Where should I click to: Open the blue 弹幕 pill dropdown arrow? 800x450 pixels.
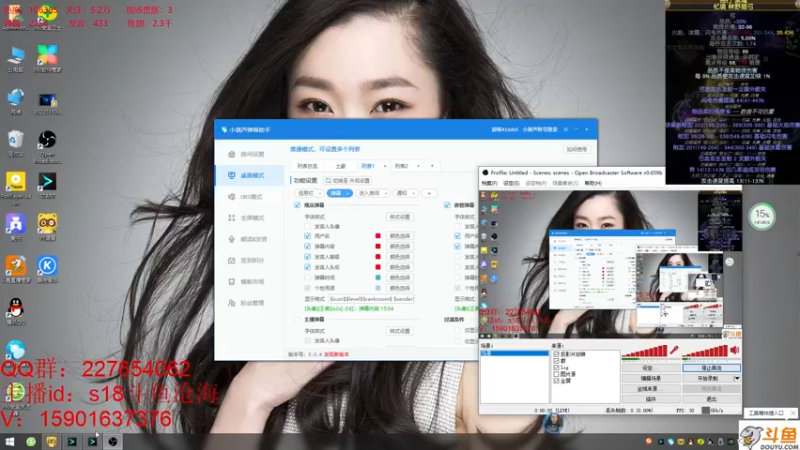347,193
